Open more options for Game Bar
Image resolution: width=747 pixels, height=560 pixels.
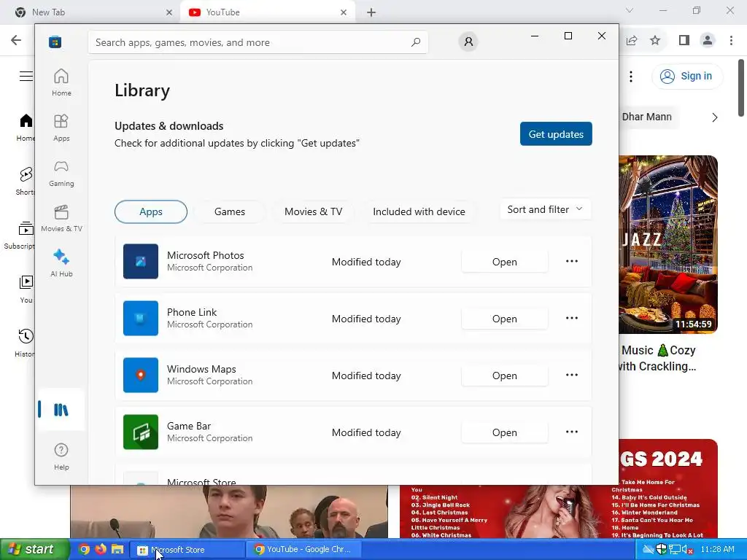pos(572,432)
